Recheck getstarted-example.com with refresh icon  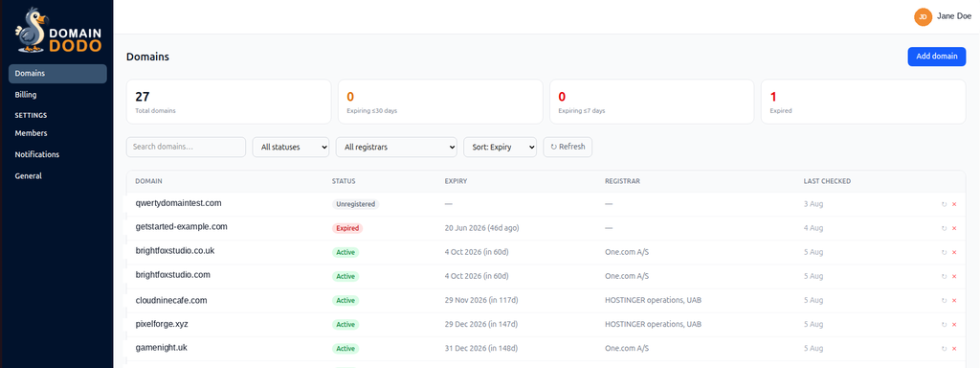point(944,228)
